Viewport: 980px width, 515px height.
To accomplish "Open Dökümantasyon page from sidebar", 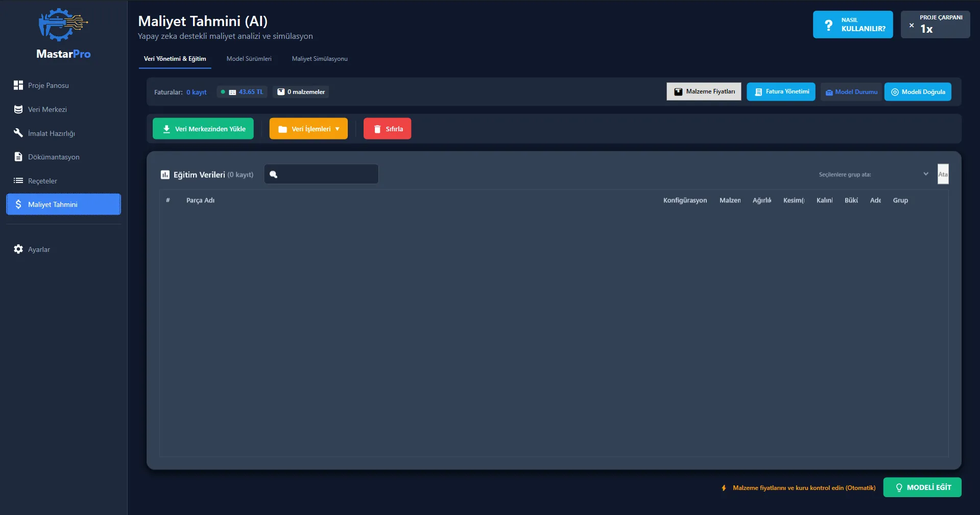I will click(x=53, y=157).
